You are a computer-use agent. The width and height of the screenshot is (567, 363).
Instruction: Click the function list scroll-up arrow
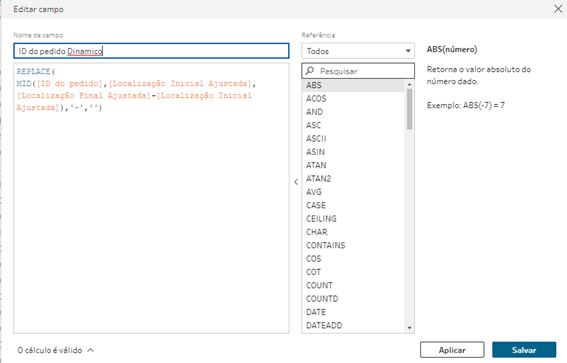tap(409, 85)
